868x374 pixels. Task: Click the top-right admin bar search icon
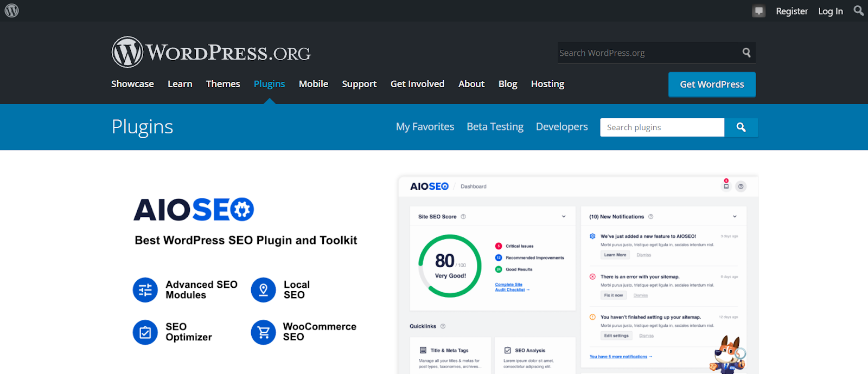tap(858, 11)
